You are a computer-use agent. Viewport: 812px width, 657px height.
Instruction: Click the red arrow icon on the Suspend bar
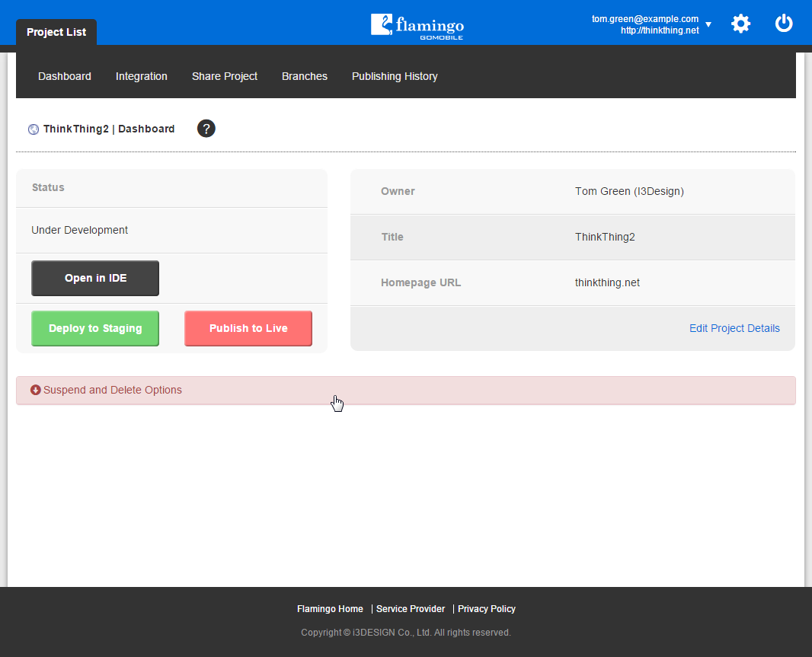(x=36, y=390)
